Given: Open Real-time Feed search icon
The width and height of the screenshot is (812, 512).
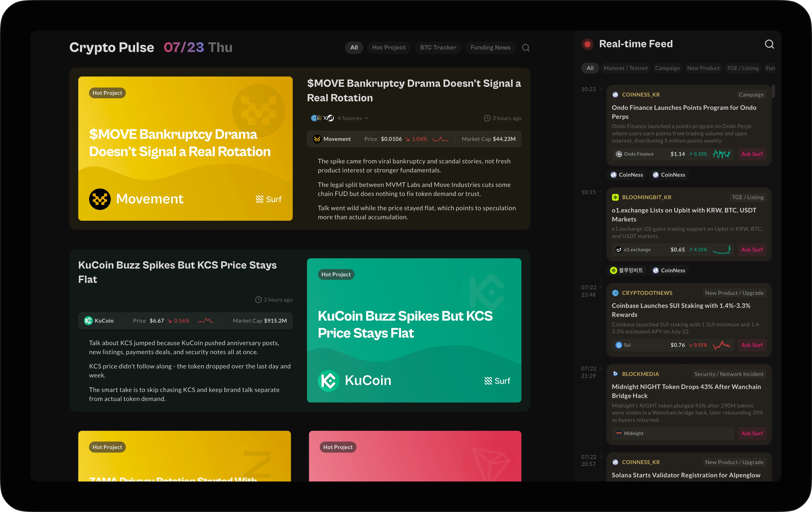Looking at the screenshot, I should pyautogui.click(x=769, y=44).
